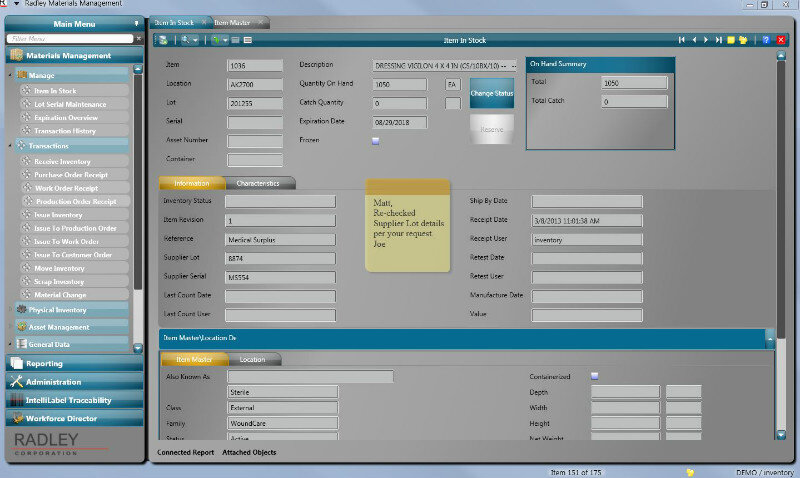800x478 pixels.
Task: Toggle the Frozen checkbox
Action: click(x=375, y=141)
